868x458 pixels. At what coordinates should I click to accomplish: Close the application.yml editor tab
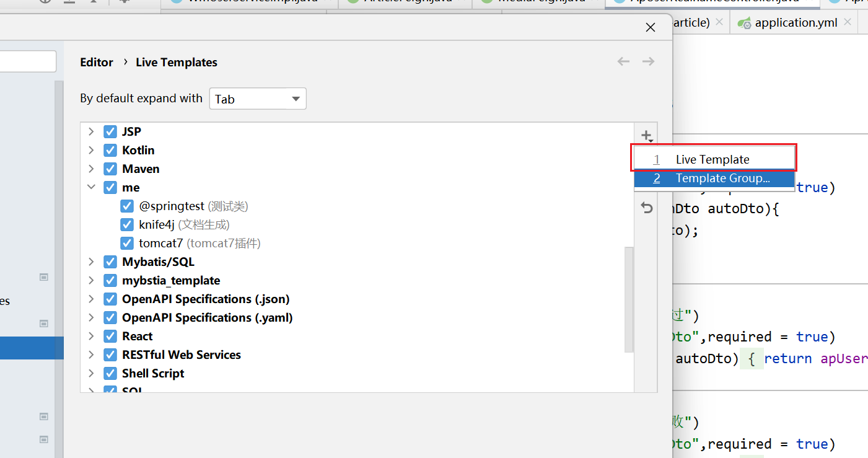coord(847,22)
